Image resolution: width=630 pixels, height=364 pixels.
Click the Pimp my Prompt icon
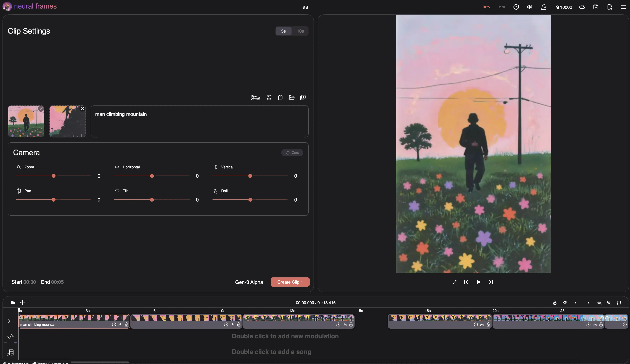tap(255, 98)
